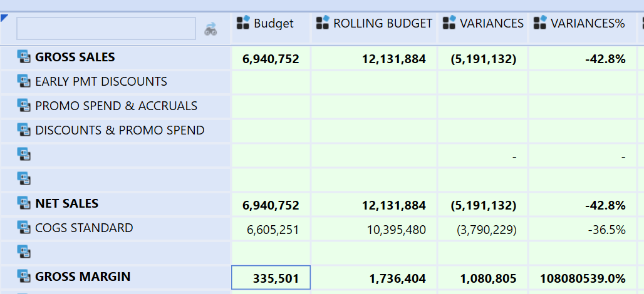
Task: Click the blue corner triangle expander
Action: point(4,18)
